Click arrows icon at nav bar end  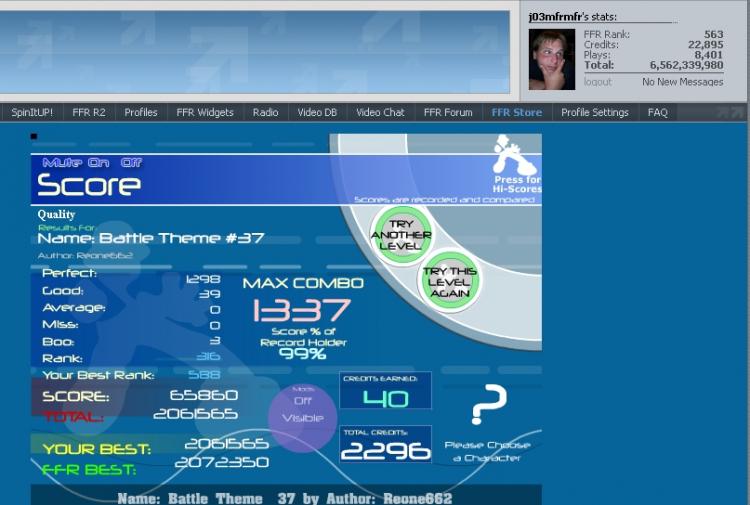(730, 112)
